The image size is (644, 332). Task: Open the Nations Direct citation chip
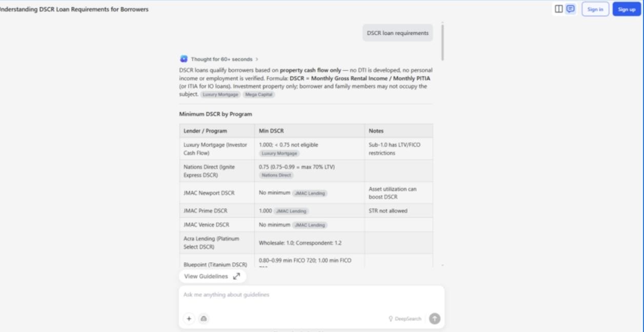[276, 175]
